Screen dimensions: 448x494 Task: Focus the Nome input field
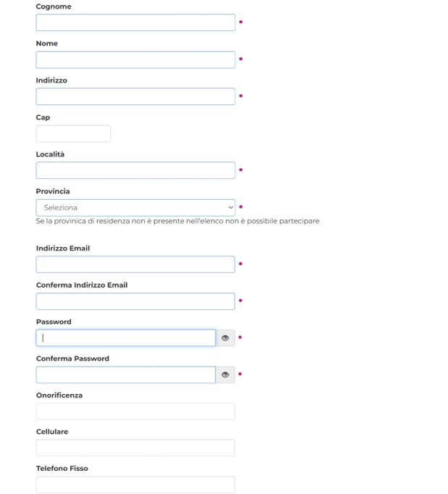135,59
